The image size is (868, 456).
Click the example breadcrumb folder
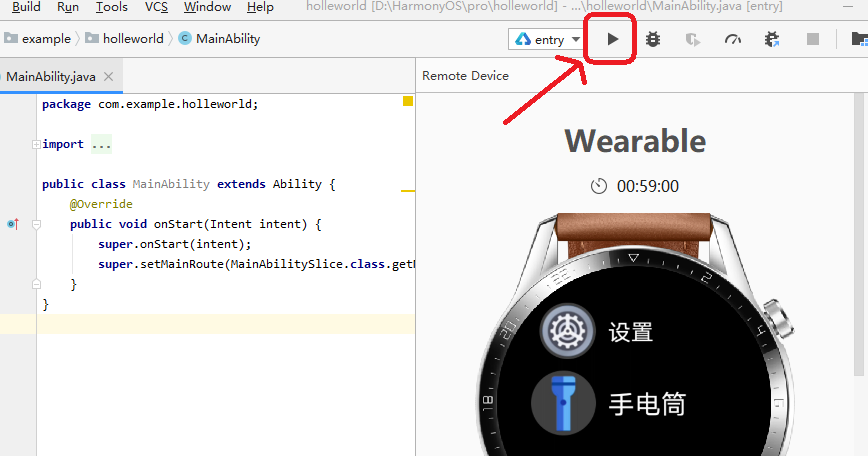38,39
